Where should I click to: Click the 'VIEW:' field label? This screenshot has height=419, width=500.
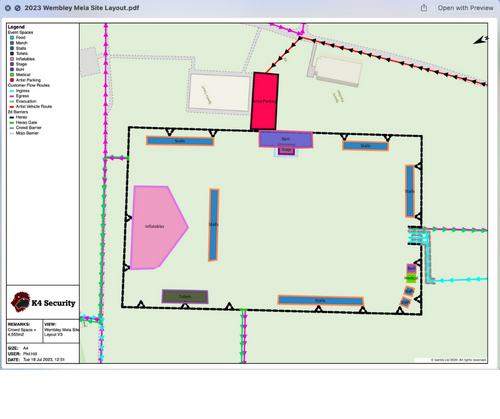click(x=50, y=324)
